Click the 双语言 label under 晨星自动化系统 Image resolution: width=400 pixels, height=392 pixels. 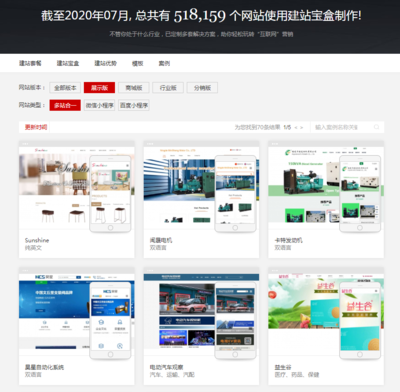(x=33, y=375)
